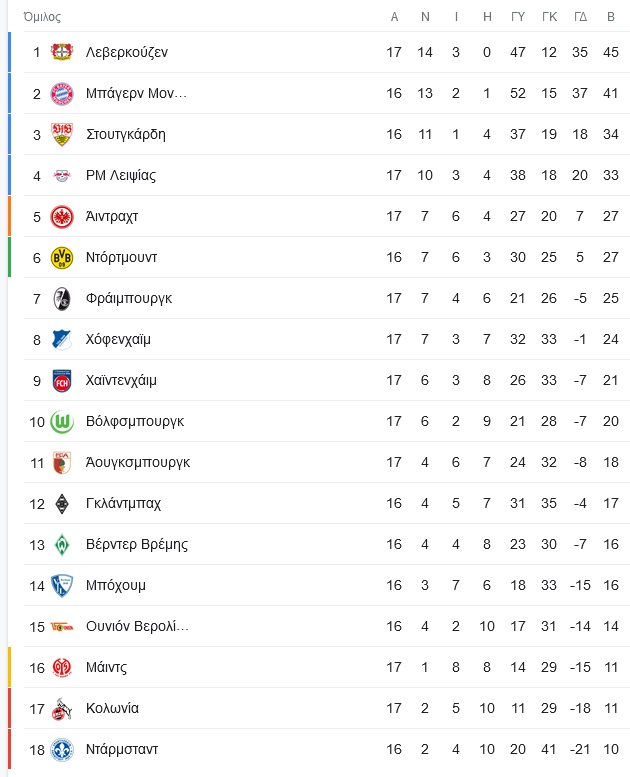Click the Ουνιόν Βερολί… team name

[x=137, y=626]
